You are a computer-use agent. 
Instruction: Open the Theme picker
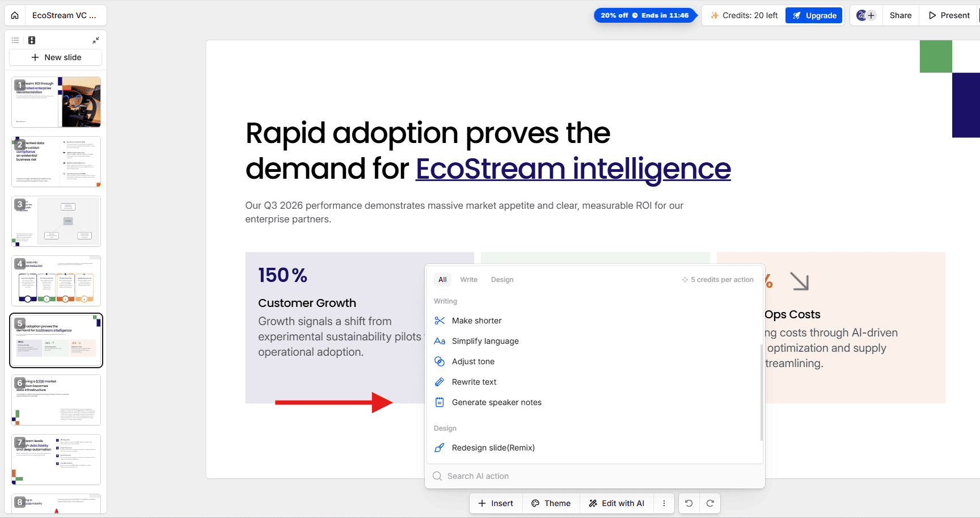point(551,503)
